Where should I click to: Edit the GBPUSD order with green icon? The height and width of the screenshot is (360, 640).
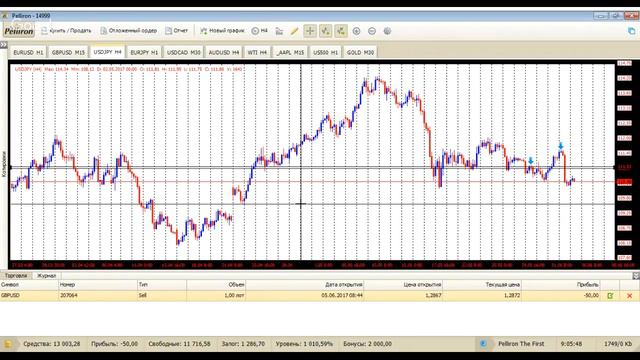610,296
